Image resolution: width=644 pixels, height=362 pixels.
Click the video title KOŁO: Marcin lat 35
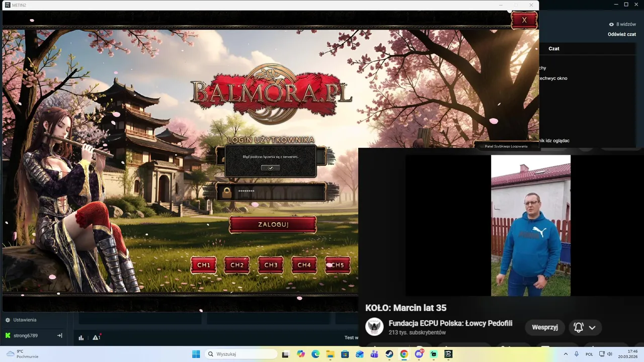pos(406,308)
